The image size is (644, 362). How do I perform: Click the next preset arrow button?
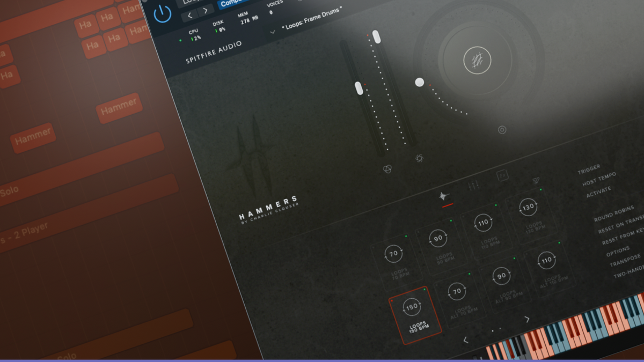(x=205, y=11)
